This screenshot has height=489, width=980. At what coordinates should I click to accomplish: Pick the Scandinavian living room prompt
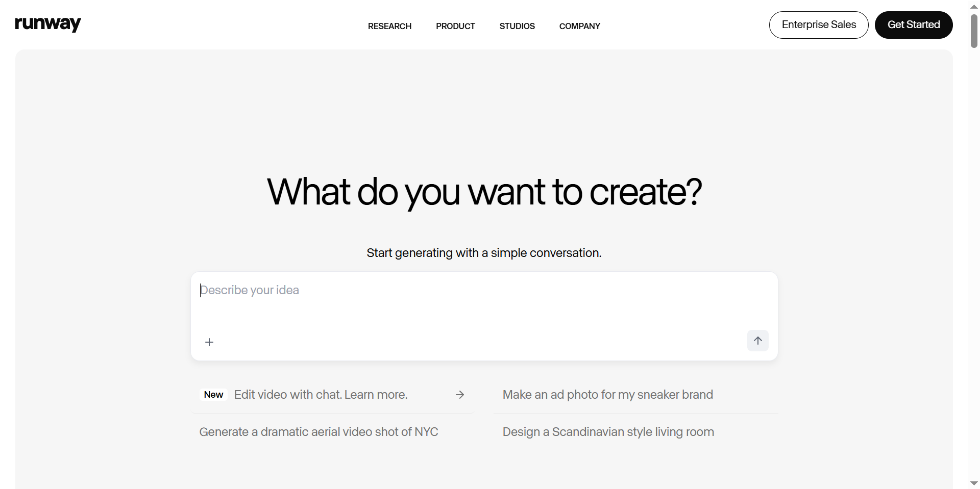point(608,432)
